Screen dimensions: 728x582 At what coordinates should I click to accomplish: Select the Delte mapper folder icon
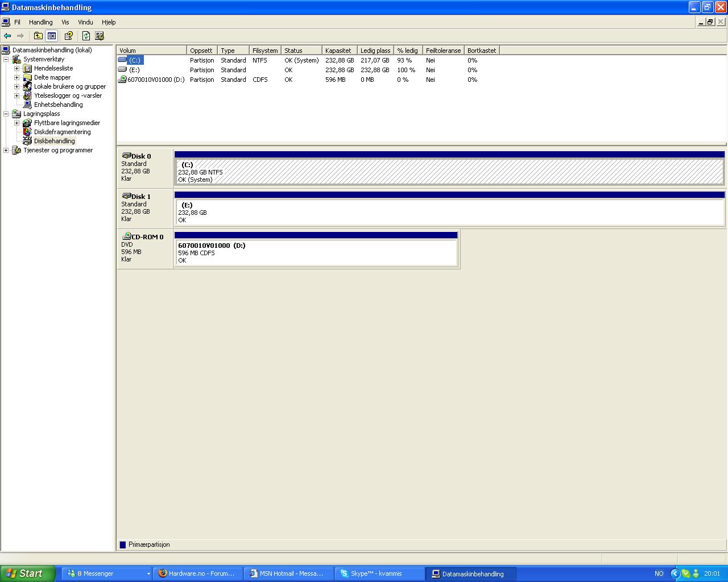tap(27, 77)
